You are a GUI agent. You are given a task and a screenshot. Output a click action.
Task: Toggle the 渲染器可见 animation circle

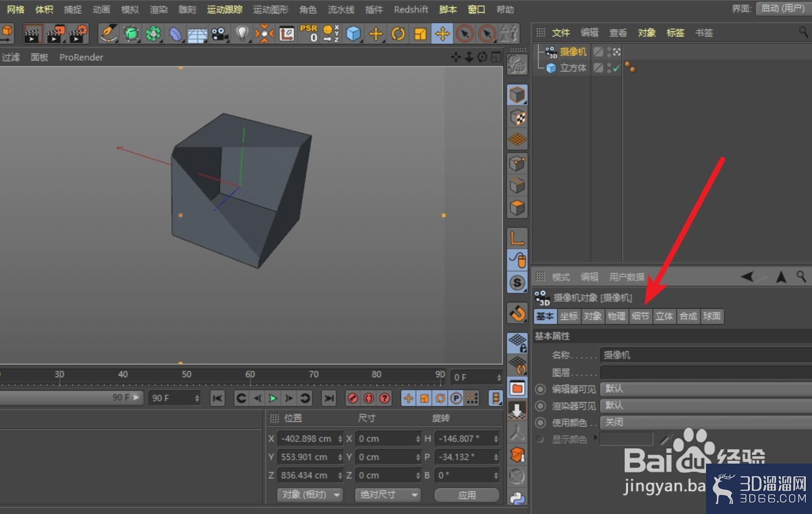pos(540,406)
